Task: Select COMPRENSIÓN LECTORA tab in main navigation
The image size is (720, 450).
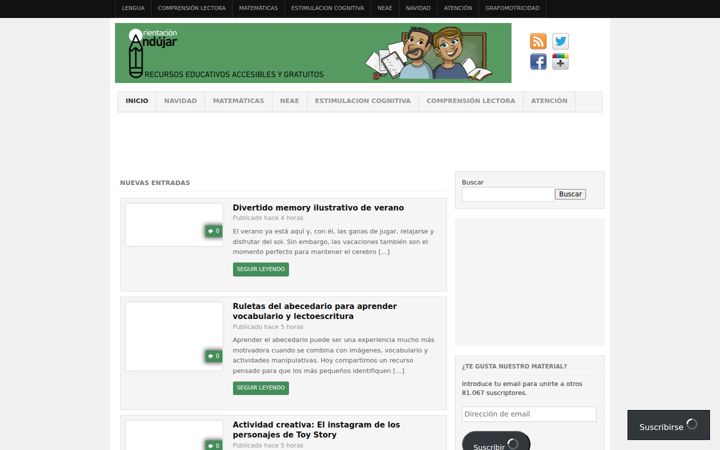Action: coord(471,101)
